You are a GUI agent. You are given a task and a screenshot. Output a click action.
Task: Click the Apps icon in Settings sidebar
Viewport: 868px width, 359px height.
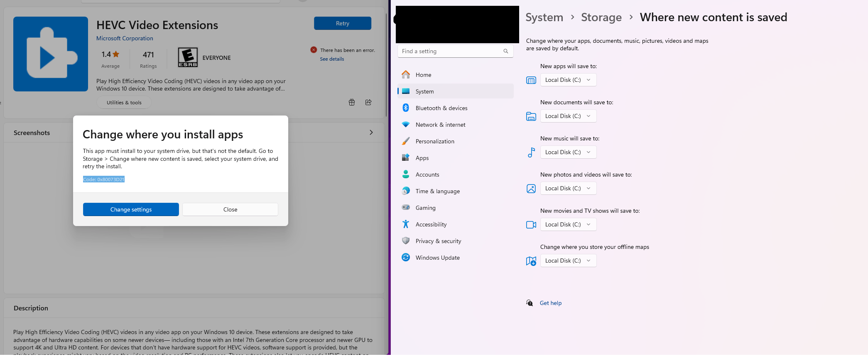[406, 158]
